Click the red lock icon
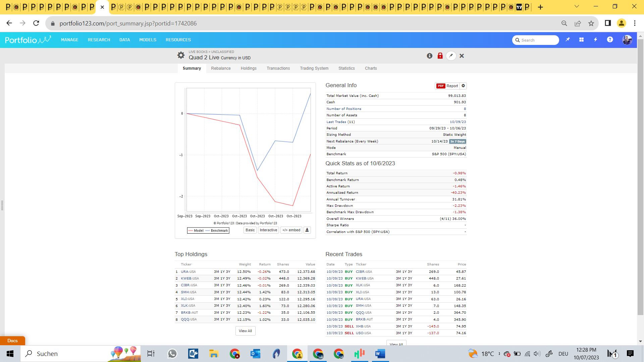Image resolution: width=644 pixels, height=362 pixels. [x=440, y=56]
